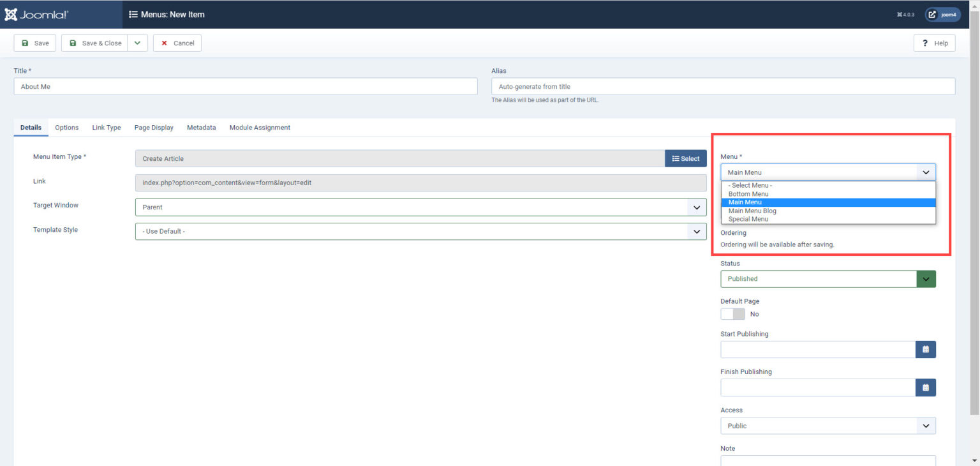This screenshot has width=980, height=466.
Task: Expand the Save & Close dropdown arrow
Action: (137, 43)
